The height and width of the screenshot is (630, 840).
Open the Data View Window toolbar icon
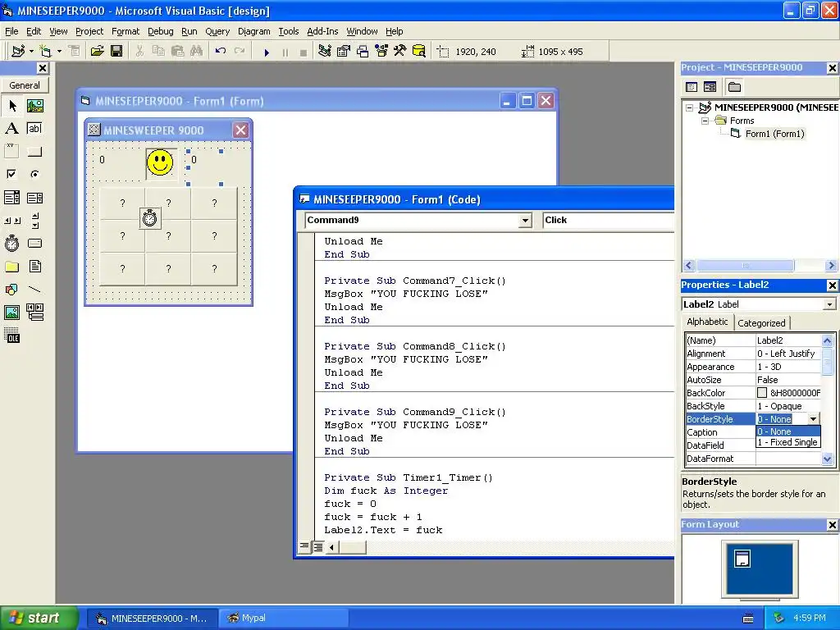pyautogui.click(x=419, y=52)
